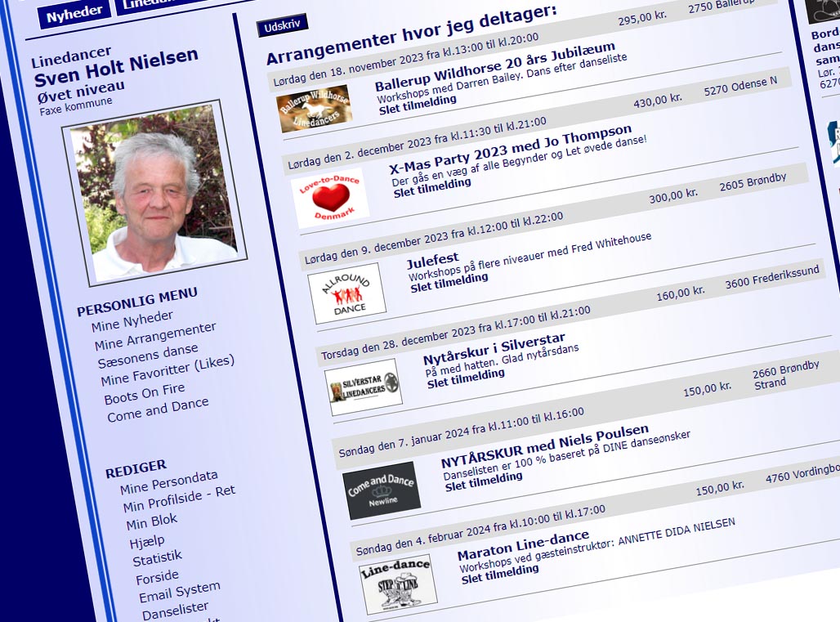Slet tilmelding for Nytårskur i Silverstar
The image size is (840, 622).
pyautogui.click(x=466, y=378)
